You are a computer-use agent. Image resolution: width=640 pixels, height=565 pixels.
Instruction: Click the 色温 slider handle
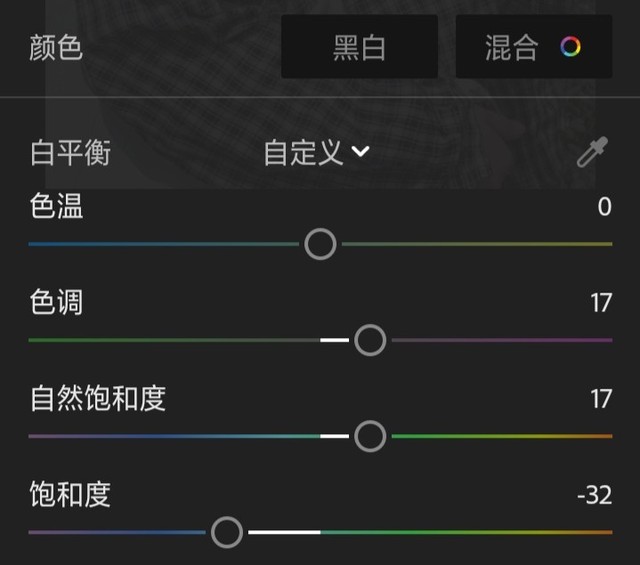click(x=320, y=244)
